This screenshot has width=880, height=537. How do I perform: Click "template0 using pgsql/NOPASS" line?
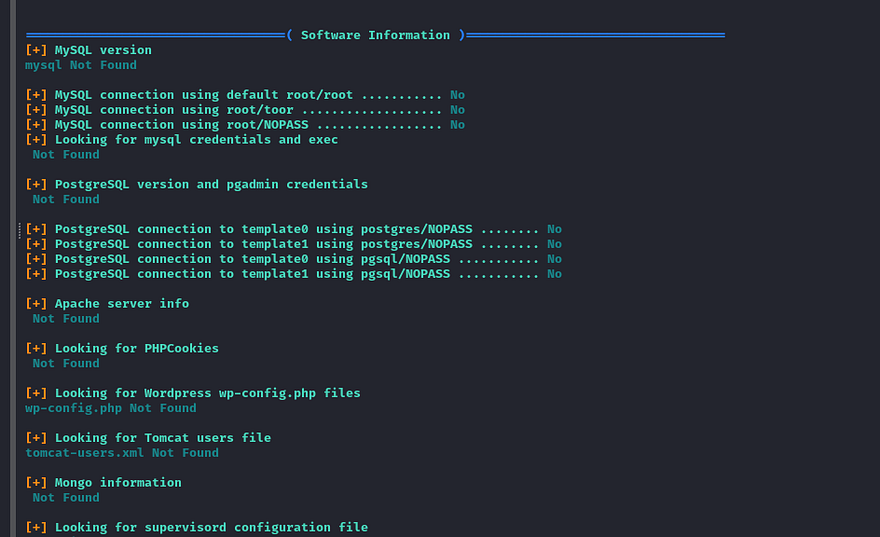click(294, 259)
